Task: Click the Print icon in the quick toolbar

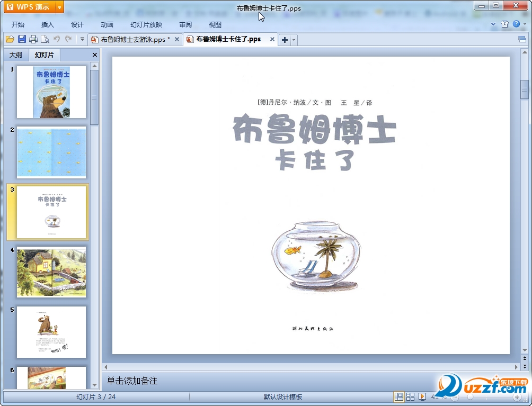Action: (33, 39)
